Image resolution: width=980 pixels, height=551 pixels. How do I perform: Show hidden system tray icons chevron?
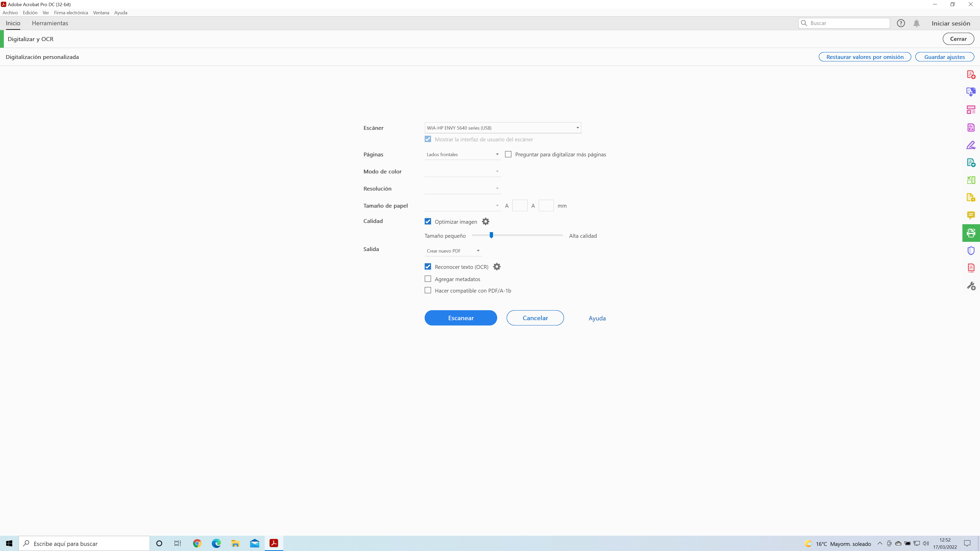[x=880, y=543]
